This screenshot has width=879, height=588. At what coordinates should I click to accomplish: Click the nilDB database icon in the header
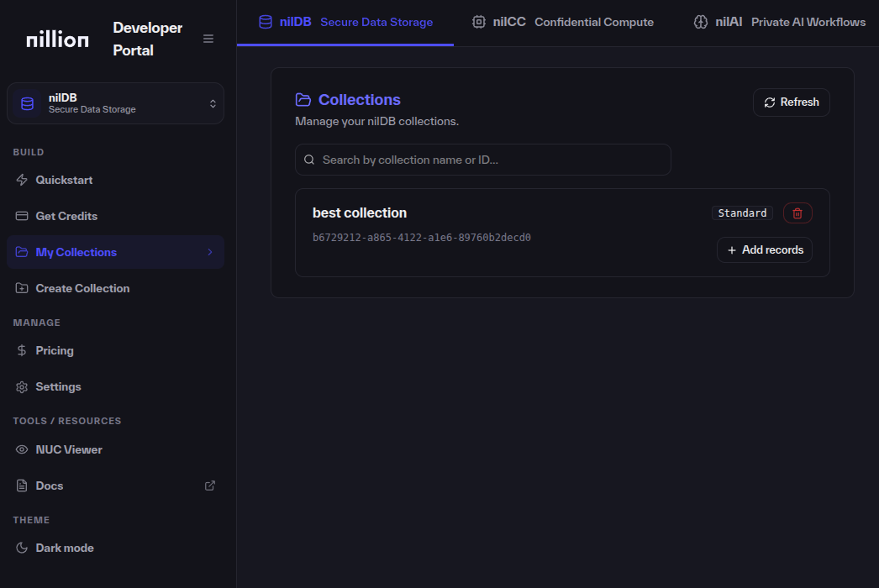pos(265,21)
